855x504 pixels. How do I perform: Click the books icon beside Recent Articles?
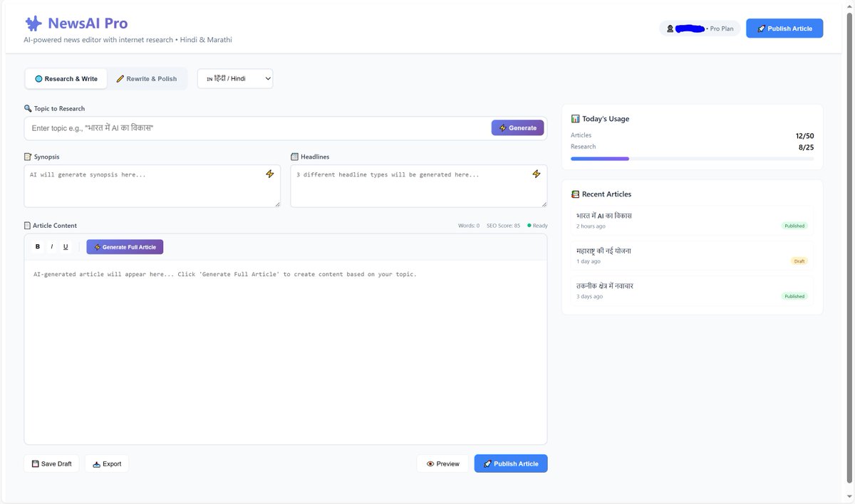575,194
